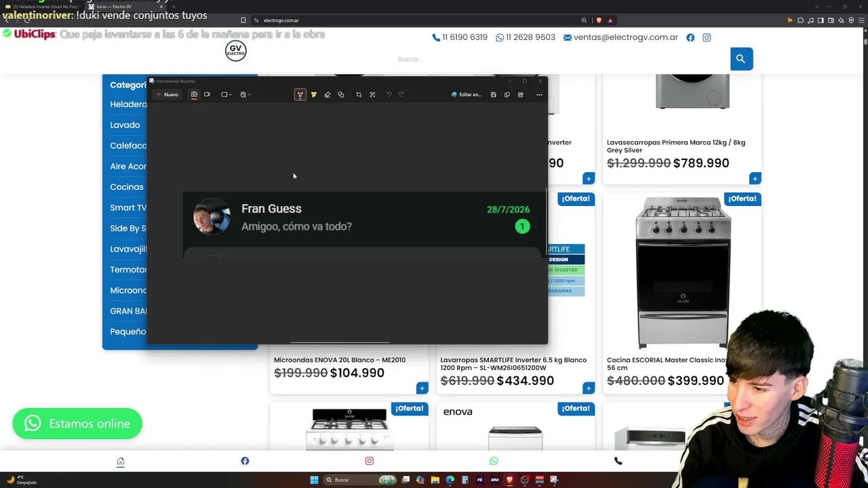Add Microondas ENOVA 20L with plus button
The image size is (868, 488).
422,388
